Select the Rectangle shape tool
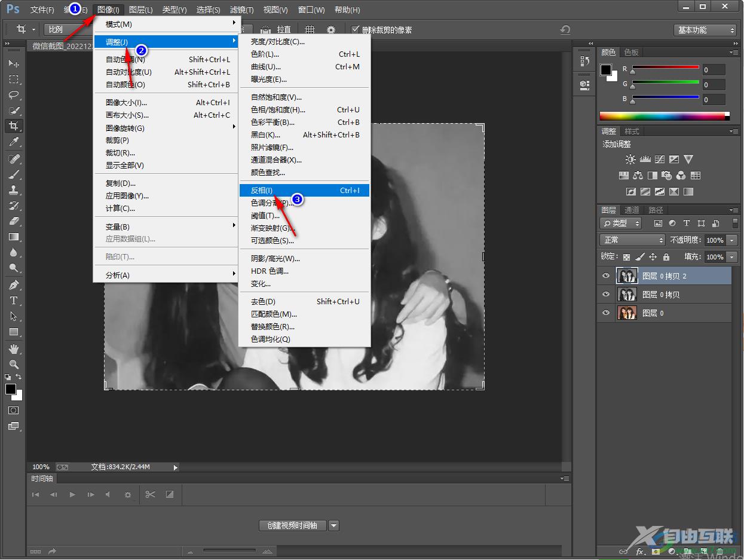744x560 pixels. coord(14,332)
